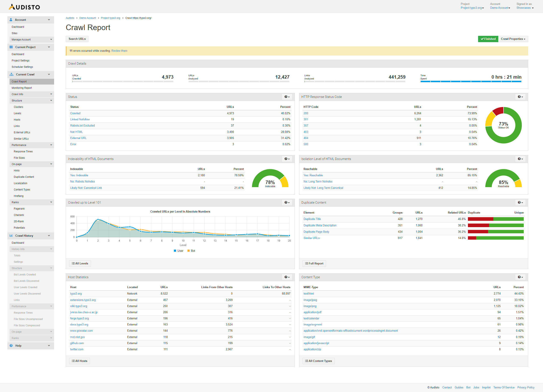
Task: Click the Crawl History chart icon
Action: click(x=11, y=236)
